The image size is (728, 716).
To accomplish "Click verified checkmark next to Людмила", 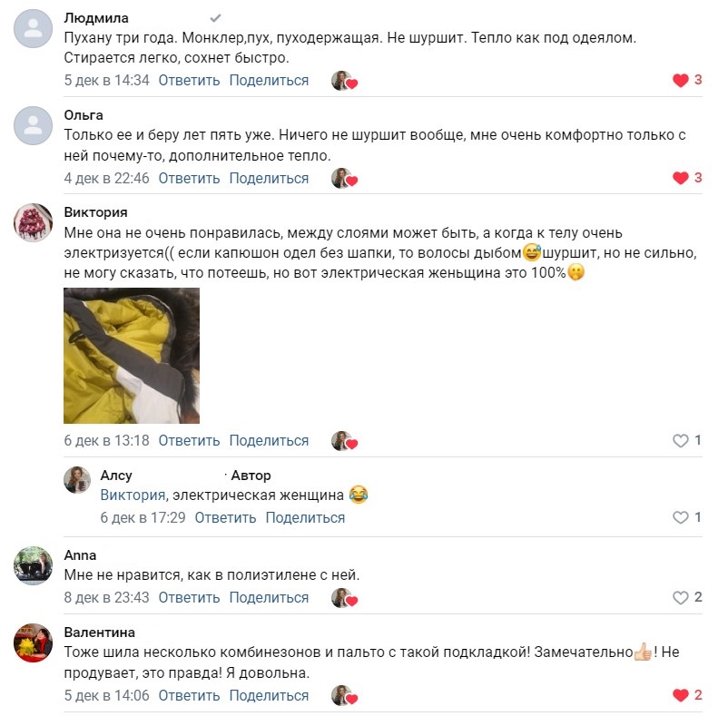I will tap(215, 18).
